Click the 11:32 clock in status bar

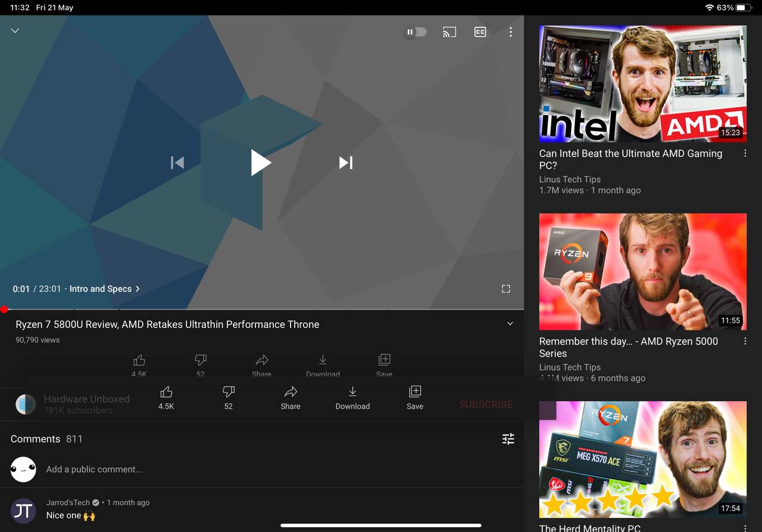click(20, 8)
